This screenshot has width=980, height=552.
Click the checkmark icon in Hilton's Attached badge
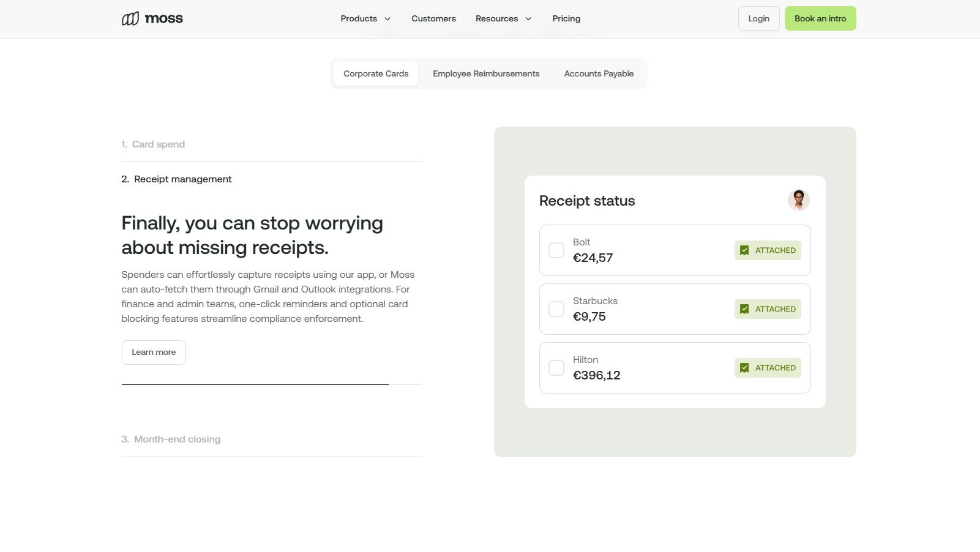pyautogui.click(x=744, y=368)
